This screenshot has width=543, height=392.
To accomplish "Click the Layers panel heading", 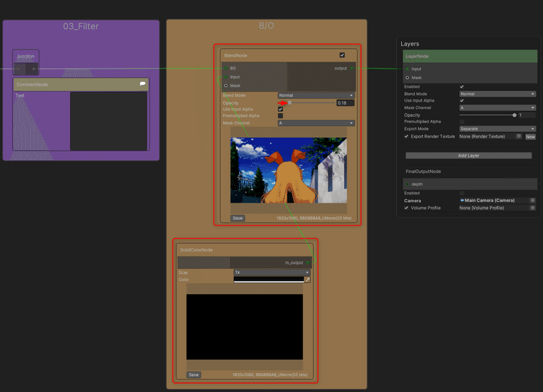I will coord(410,44).
